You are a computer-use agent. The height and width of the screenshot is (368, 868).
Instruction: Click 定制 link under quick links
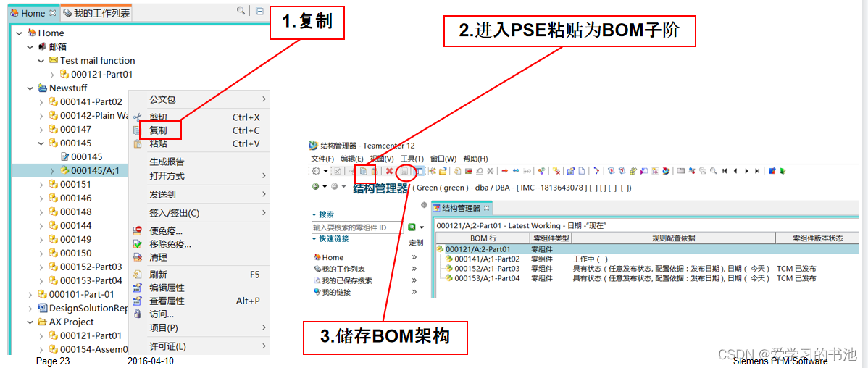click(x=416, y=243)
